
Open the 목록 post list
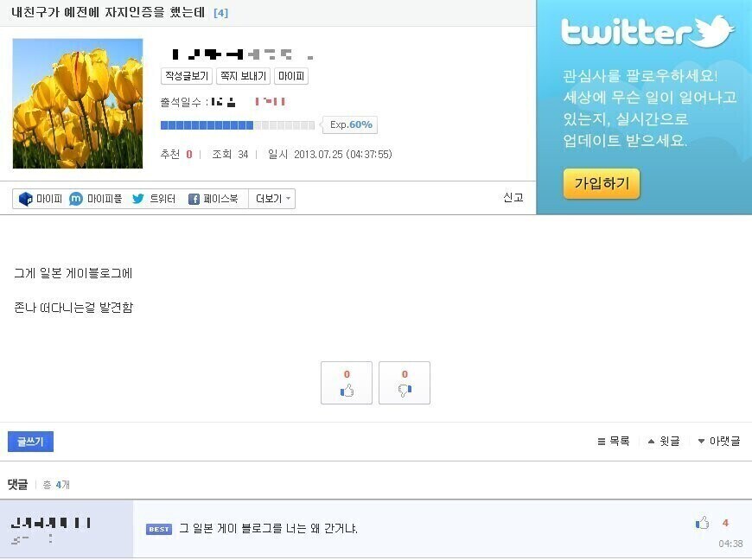614,441
